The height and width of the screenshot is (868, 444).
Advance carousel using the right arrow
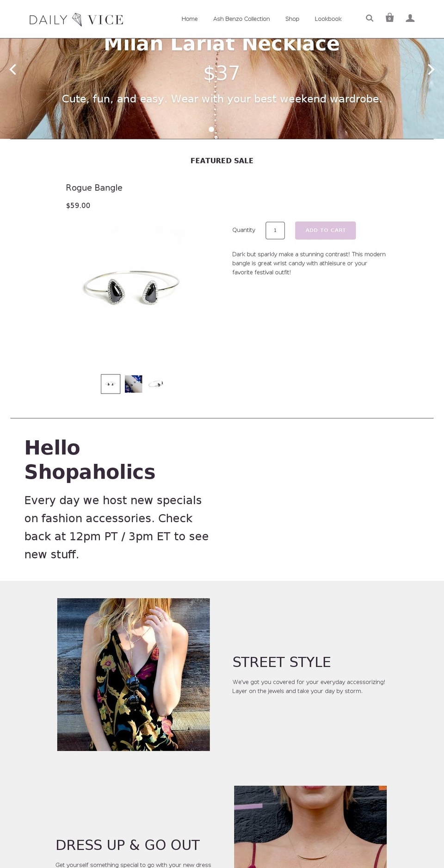(431, 69)
